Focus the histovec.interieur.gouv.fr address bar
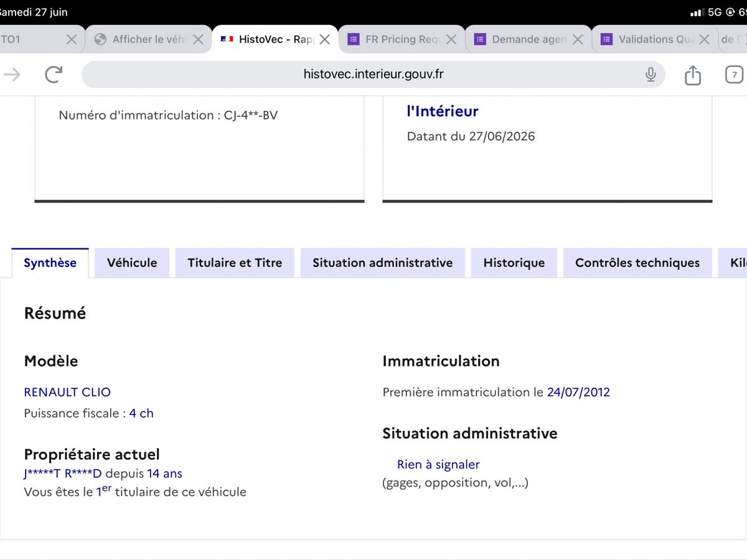747x560 pixels. [374, 75]
